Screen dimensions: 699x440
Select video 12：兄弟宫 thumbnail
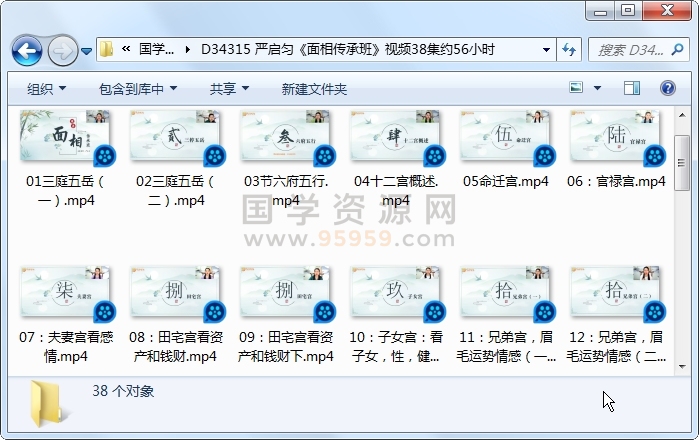(x=616, y=292)
